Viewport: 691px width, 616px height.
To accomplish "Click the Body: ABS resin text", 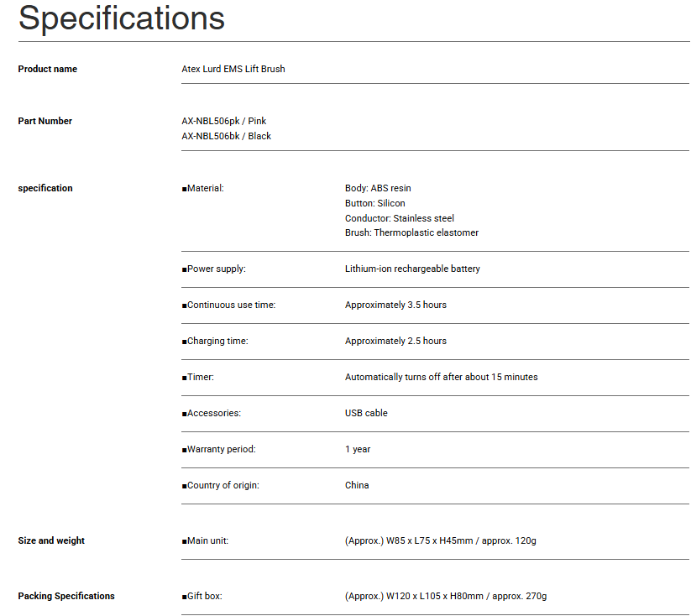I will (x=378, y=188).
